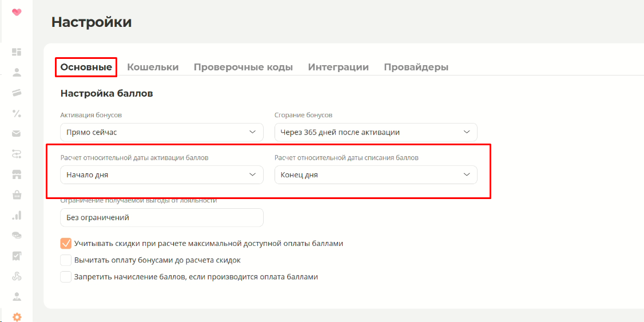Open the coins stack icon in sidebar
Viewport: 644px width, 322px height.
tap(17, 235)
